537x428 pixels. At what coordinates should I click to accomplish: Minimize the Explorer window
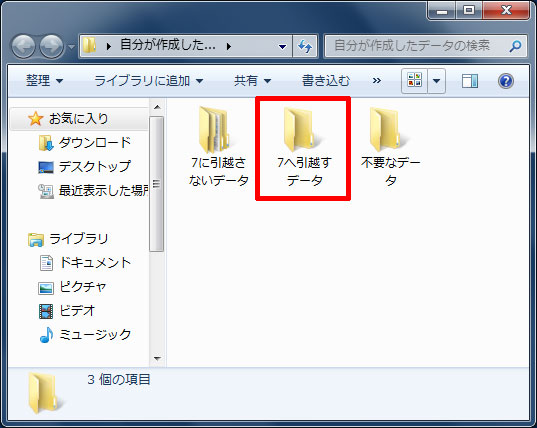442,11
